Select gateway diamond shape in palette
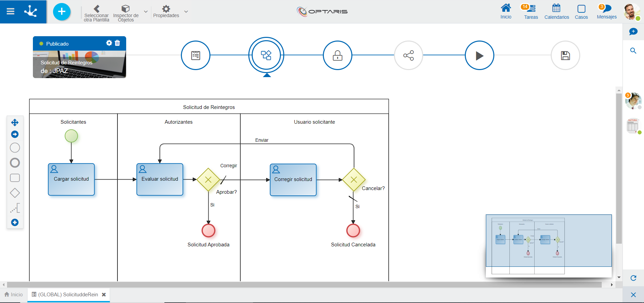The width and height of the screenshot is (644, 303). point(15,193)
